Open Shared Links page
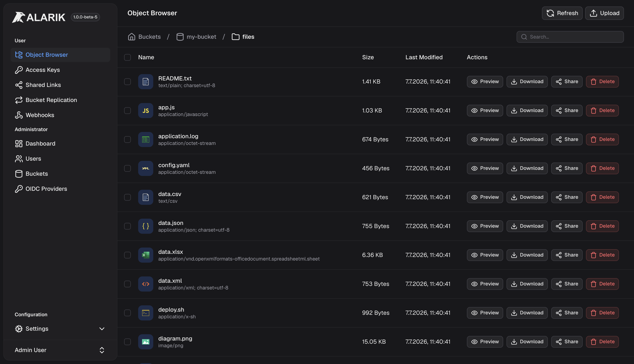Viewport: 634px width, 364px height. pyautogui.click(x=60, y=85)
